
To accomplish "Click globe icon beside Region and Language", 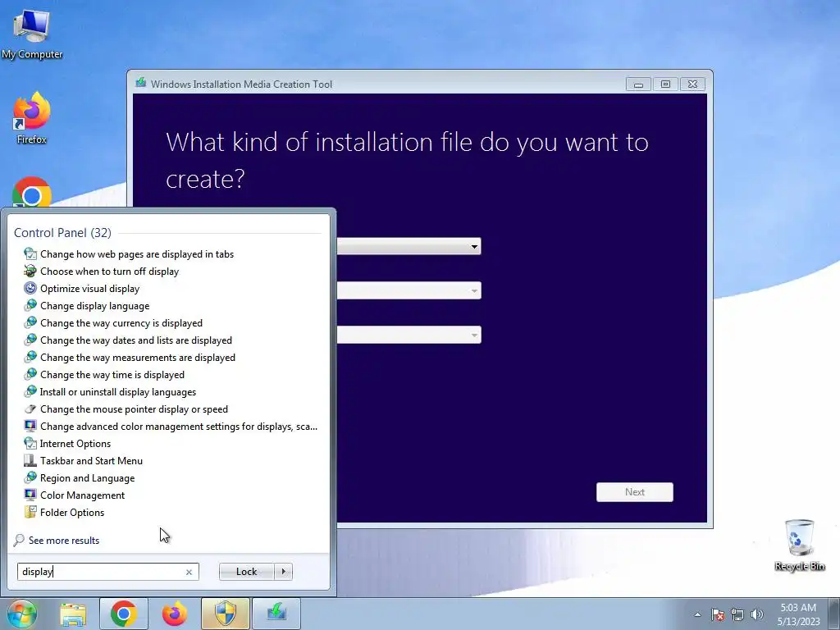I will tap(30, 478).
